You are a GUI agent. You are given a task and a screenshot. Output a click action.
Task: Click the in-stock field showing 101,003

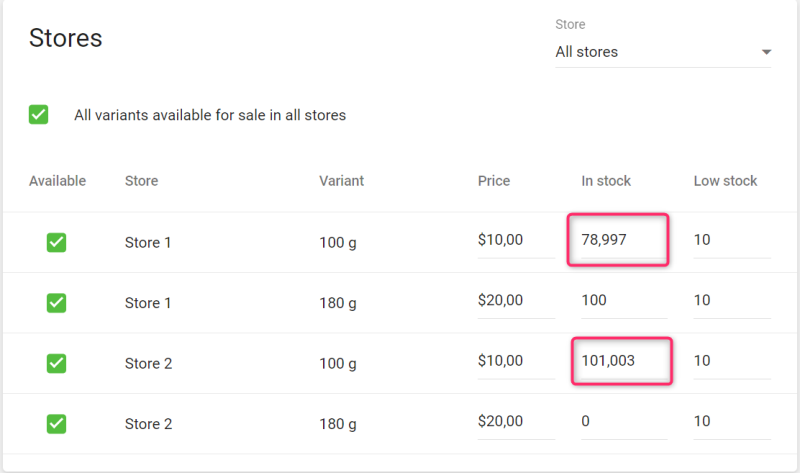(620, 361)
